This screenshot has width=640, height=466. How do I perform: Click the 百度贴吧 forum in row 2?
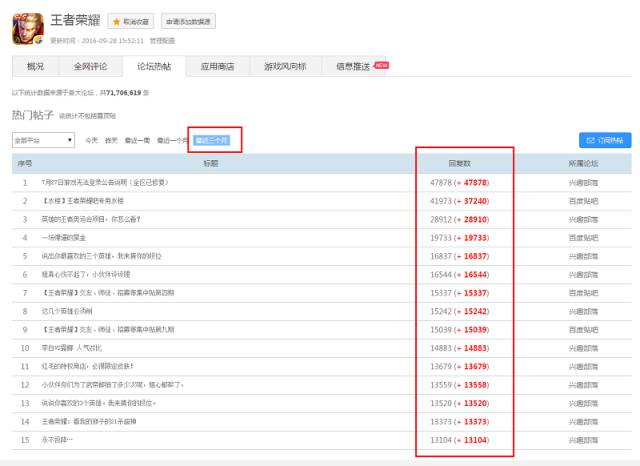[583, 201]
